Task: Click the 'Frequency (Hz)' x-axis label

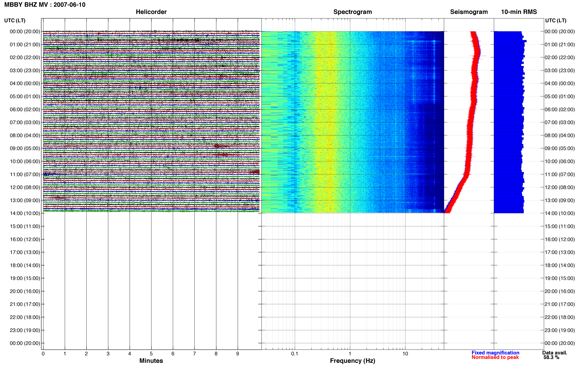Action: (352, 361)
